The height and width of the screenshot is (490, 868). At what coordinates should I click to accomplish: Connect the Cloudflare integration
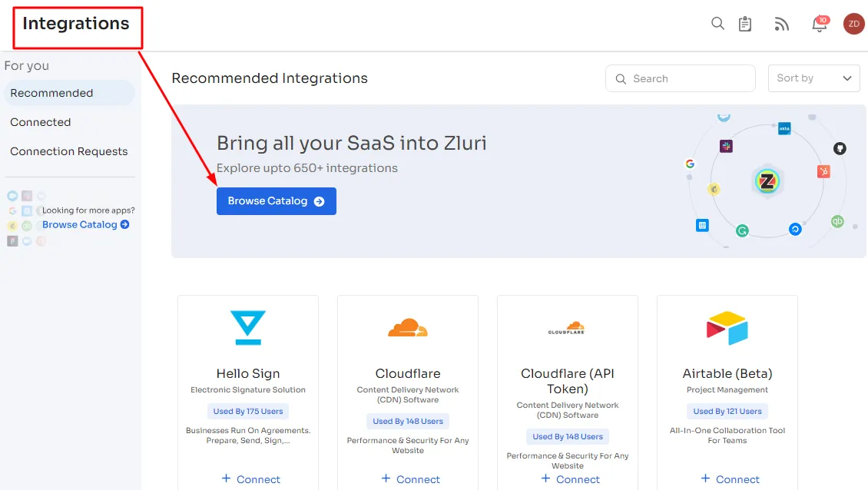(411, 479)
